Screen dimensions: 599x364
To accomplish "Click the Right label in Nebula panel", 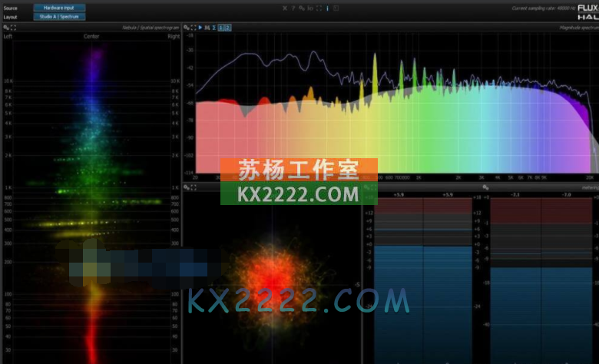I will pos(174,36).
